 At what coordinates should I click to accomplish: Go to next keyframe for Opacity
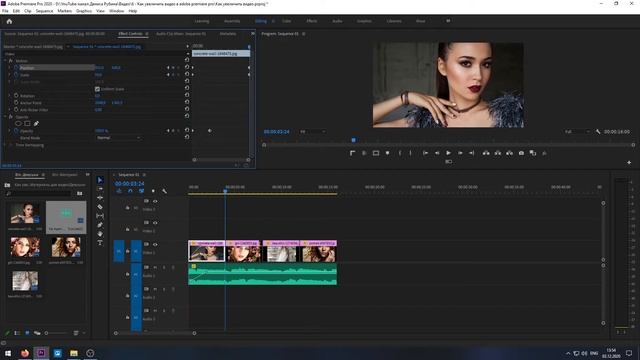pos(178,131)
